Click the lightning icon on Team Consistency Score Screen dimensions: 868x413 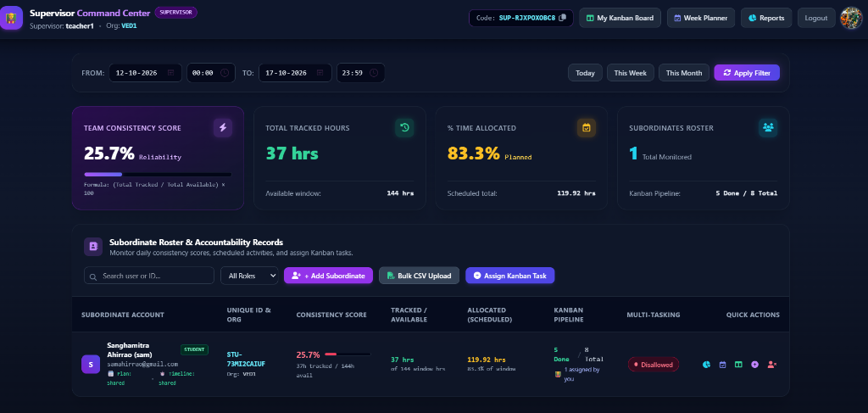coord(223,127)
